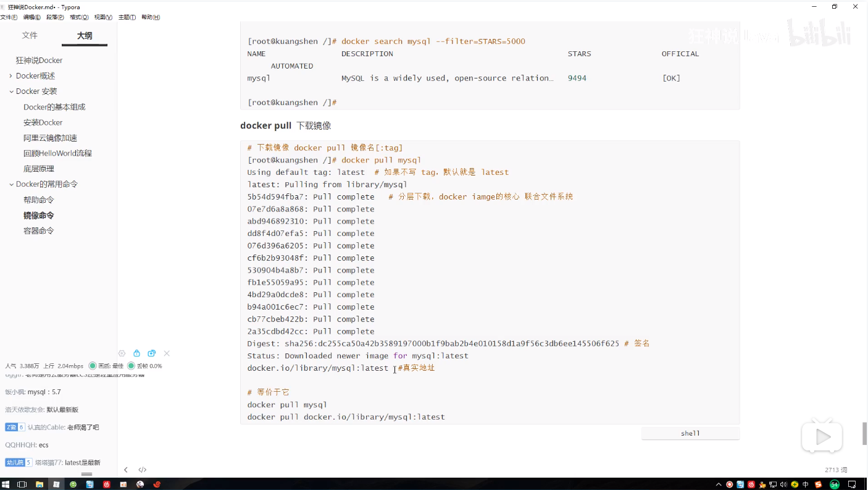This screenshot has height=490, width=868.
Task: Open the Windows Start menu
Action: pos(7,484)
